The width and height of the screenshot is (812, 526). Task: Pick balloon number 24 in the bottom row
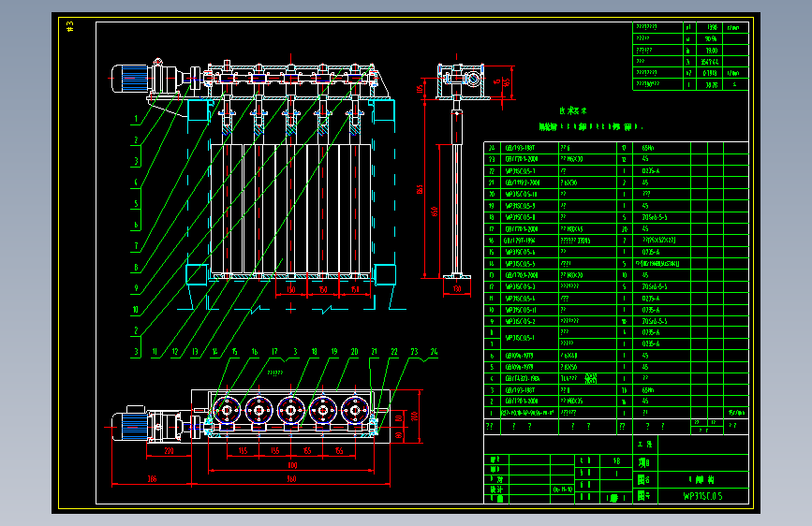(434, 352)
